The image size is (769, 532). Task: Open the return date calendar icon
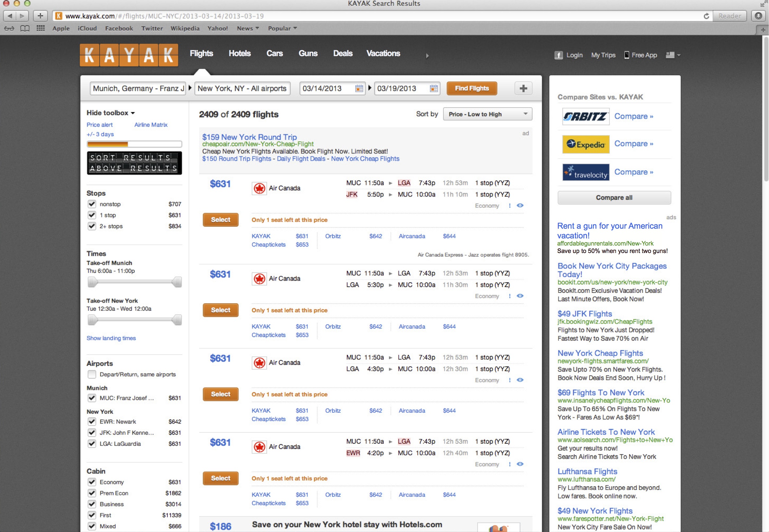coord(433,88)
